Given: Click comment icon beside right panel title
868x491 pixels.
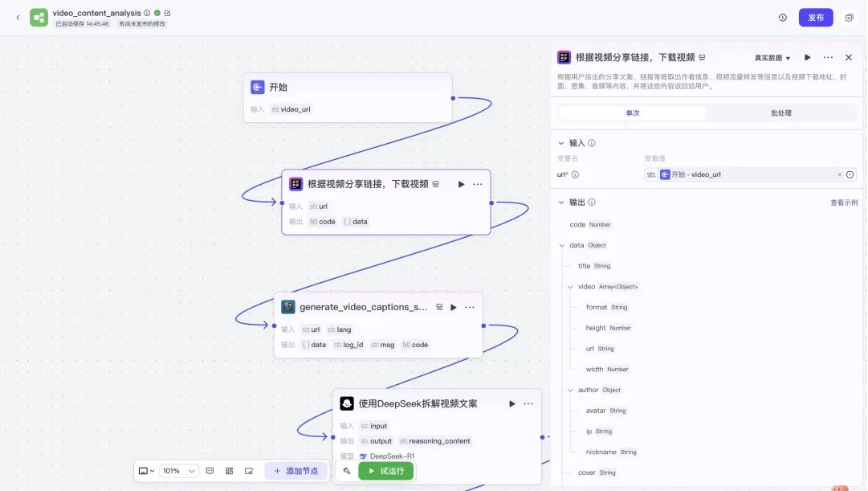Looking at the screenshot, I should tap(702, 58).
